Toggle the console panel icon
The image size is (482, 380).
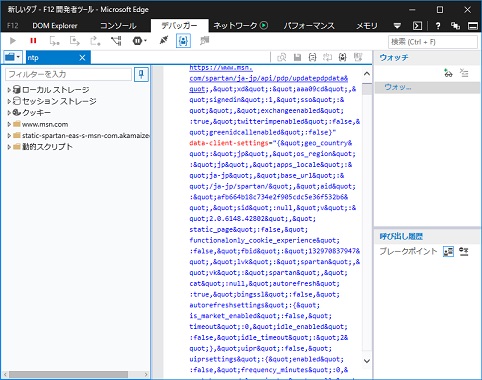tap(417, 26)
